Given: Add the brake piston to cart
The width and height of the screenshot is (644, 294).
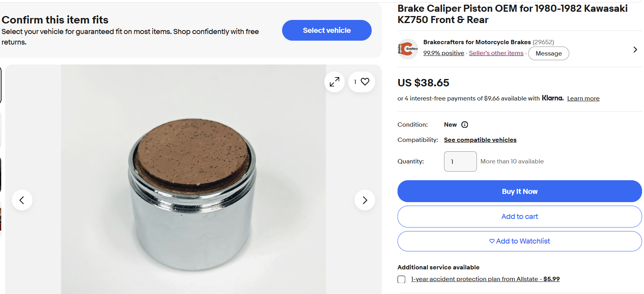Looking at the screenshot, I should 520,217.
